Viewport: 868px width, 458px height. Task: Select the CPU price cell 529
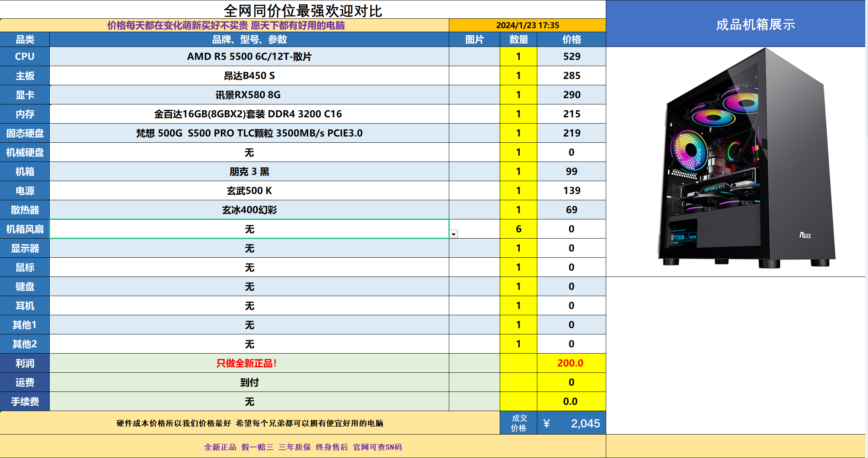[x=571, y=56]
